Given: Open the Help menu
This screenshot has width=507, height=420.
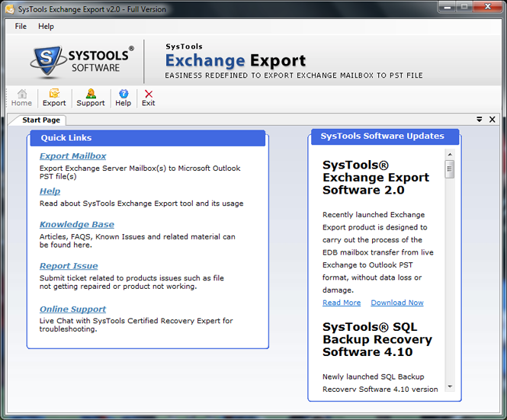Looking at the screenshot, I should pos(46,26).
